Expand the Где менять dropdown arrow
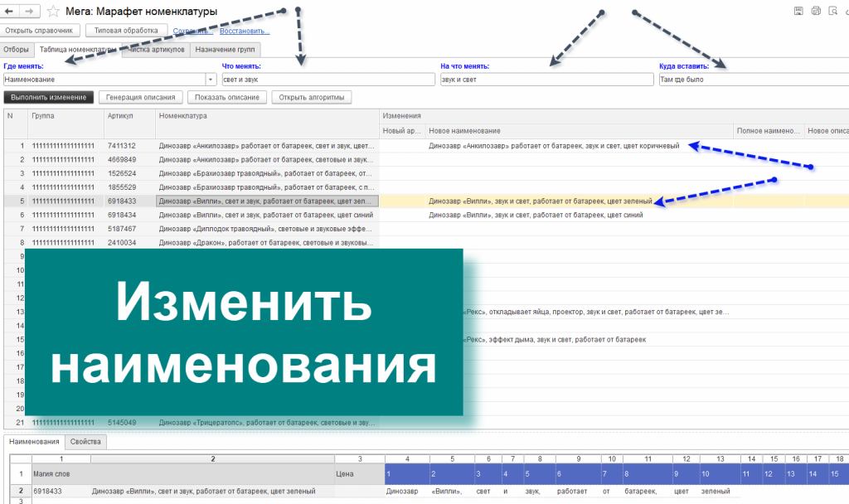This screenshot has width=849, height=504. 211,80
